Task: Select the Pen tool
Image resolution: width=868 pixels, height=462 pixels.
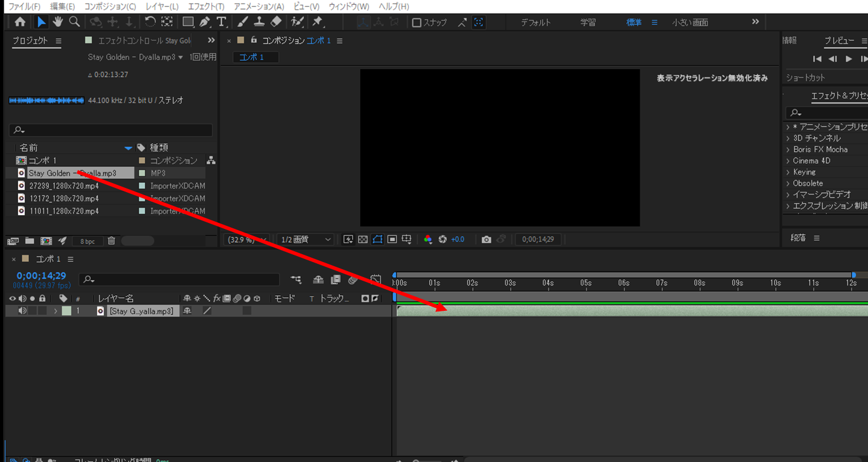Action: (205, 22)
